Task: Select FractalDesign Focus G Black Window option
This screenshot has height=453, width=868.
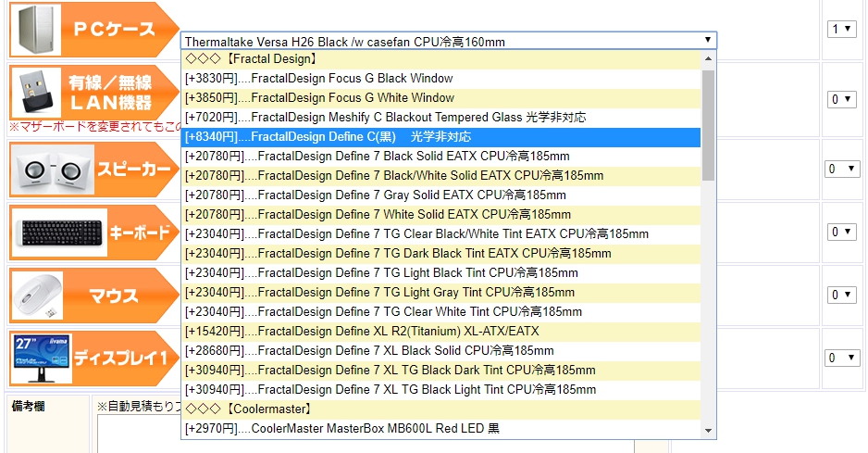Action: pos(440,78)
